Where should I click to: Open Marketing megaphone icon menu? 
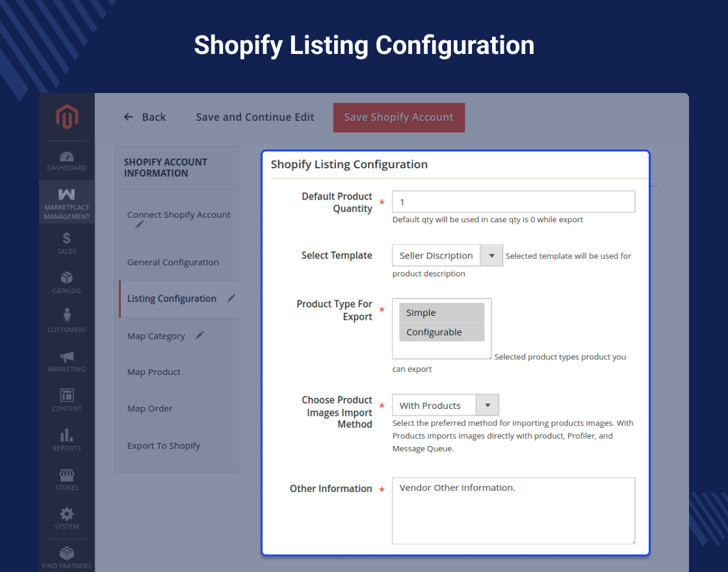(x=67, y=361)
